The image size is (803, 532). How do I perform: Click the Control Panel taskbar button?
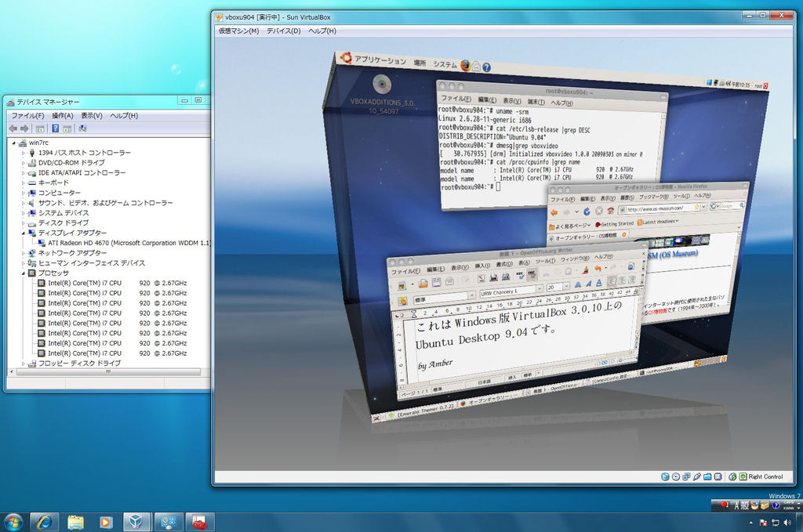pyautogui.click(x=168, y=523)
